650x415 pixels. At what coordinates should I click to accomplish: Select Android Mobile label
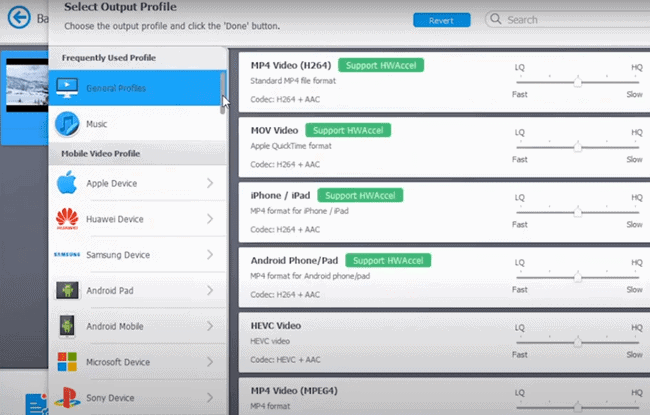pos(115,326)
